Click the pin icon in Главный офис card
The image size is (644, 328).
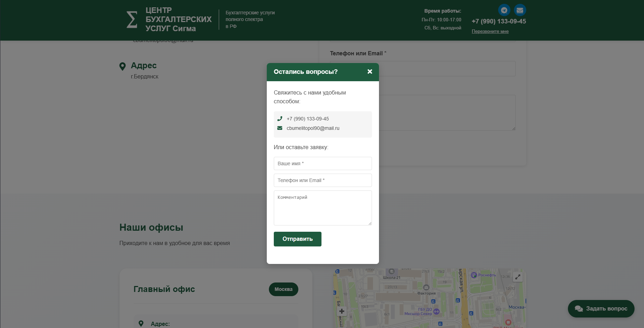tap(141, 324)
